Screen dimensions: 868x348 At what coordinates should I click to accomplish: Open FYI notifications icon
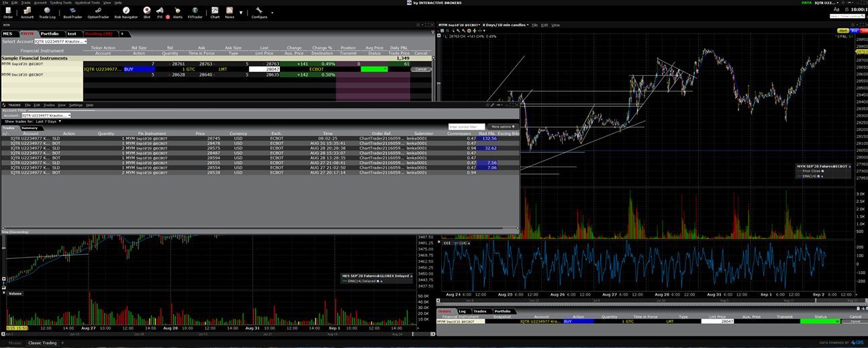click(x=160, y=13)
